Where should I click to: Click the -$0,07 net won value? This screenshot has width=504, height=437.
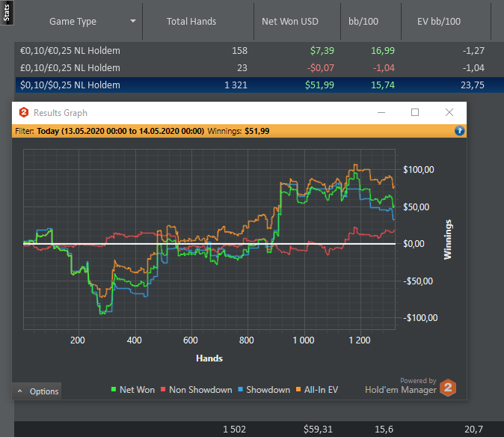click(x=320, y=68)
